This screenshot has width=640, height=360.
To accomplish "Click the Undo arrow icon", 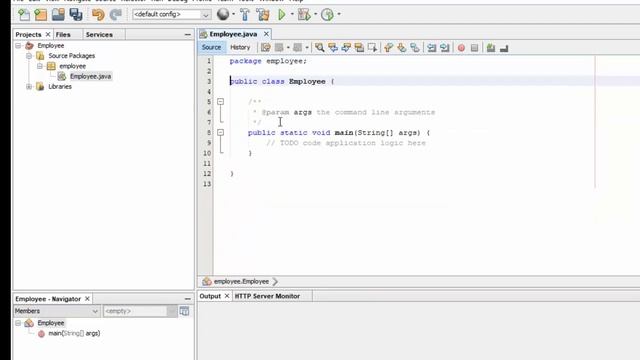I will 98,15.
